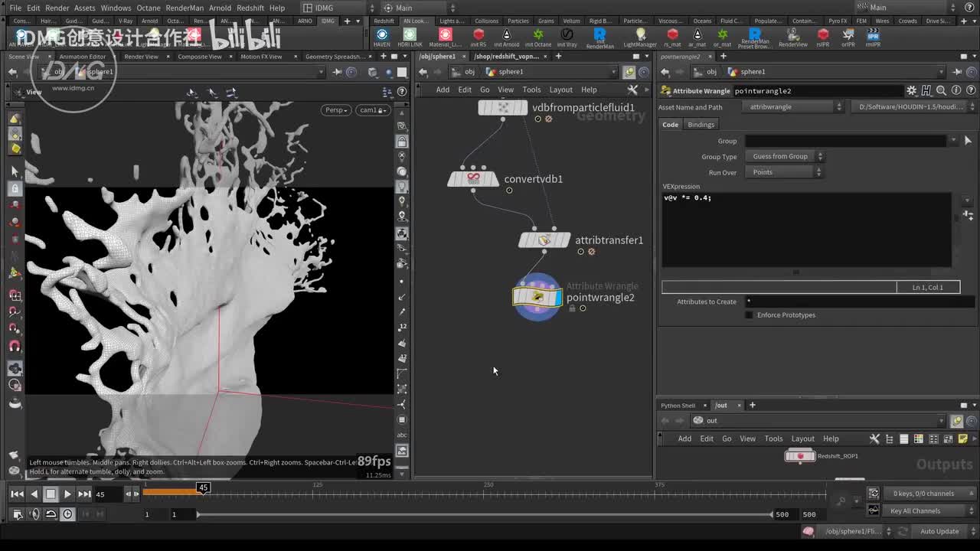
Task: Click the init Octane shelf icon
Action: pyautogui.click(x=538, y=36)
